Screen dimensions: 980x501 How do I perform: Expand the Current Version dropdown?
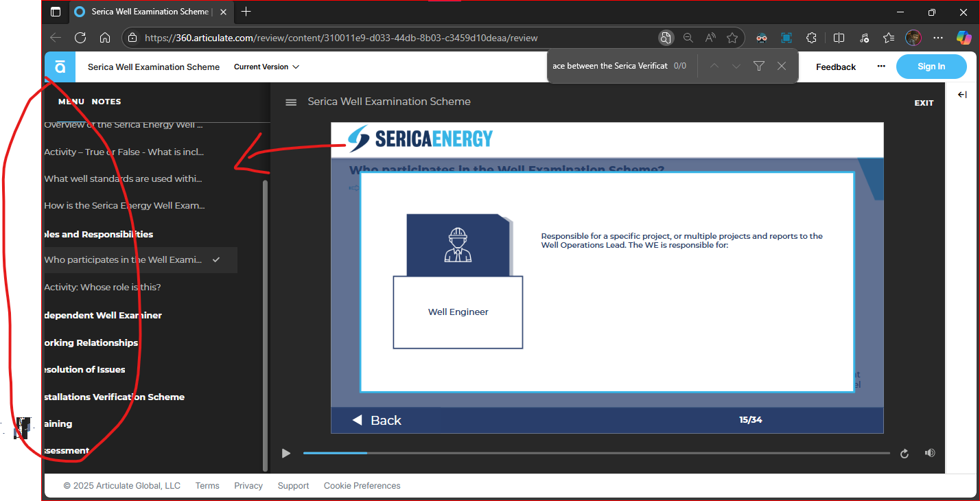coord(266,67)
